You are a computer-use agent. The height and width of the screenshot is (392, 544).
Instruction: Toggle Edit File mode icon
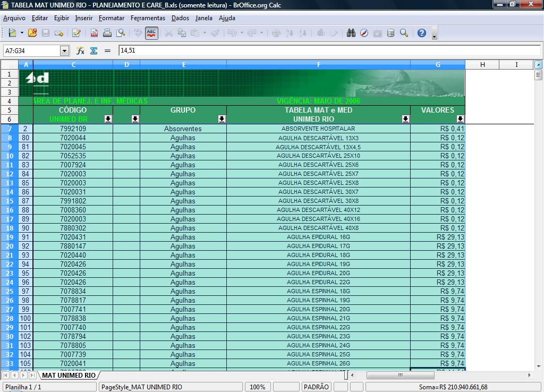76,33
